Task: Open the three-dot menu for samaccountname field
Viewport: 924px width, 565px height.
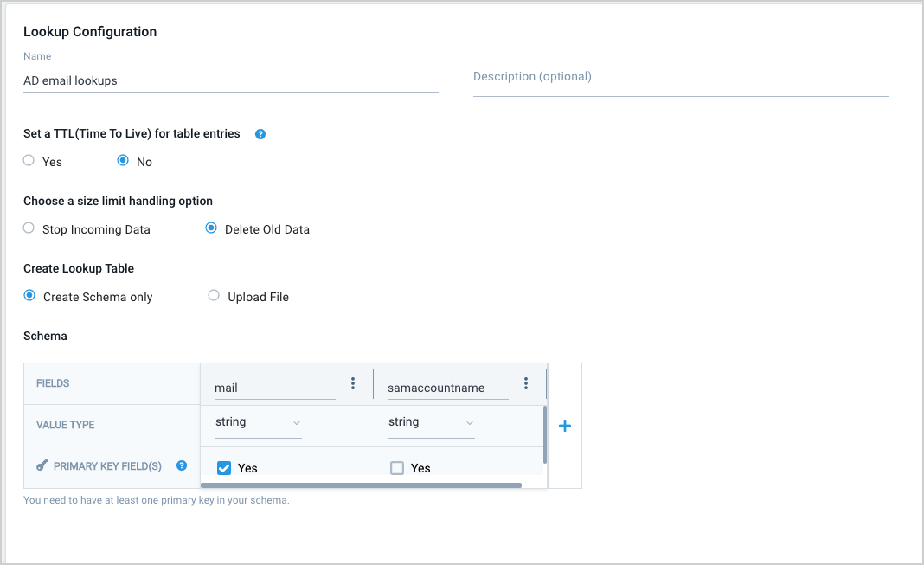Action: tap(526, 383)
